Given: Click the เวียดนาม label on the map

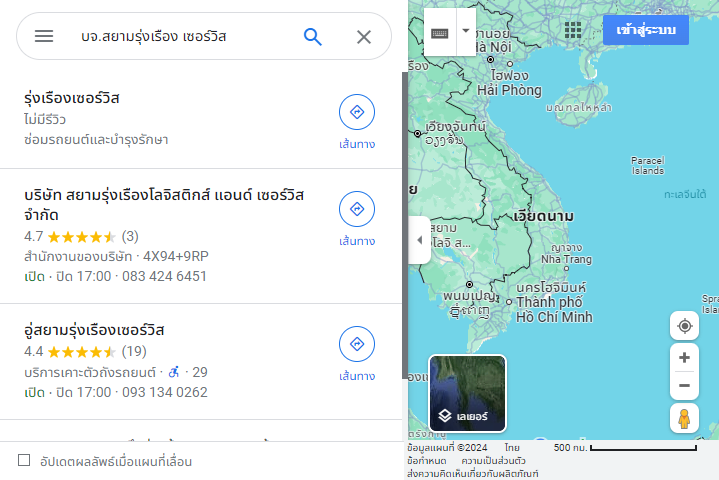Looking at the screenshot, I should point(543,216).
